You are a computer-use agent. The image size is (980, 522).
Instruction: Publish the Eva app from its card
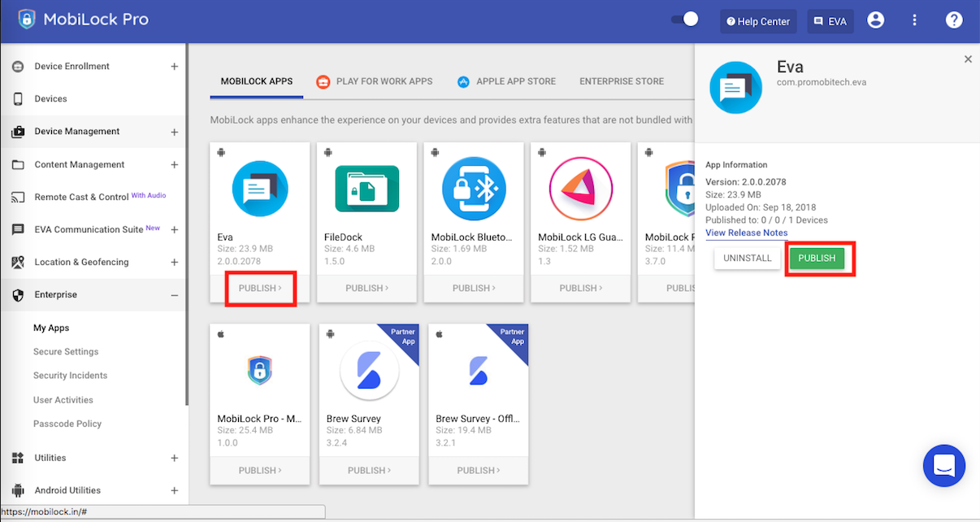tap(260, 288)
